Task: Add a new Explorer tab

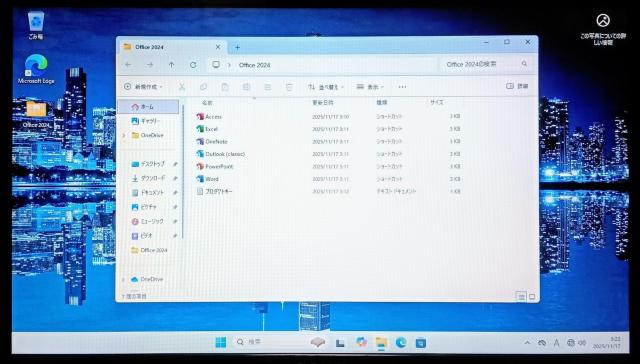Action: pyautogui.click(x=237, y=47)
